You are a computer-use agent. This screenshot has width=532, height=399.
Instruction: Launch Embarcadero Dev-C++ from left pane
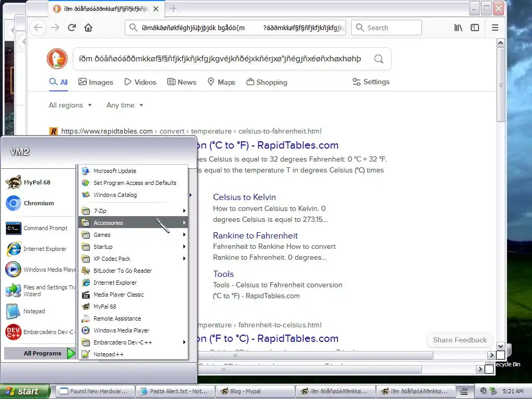(40, 332)
